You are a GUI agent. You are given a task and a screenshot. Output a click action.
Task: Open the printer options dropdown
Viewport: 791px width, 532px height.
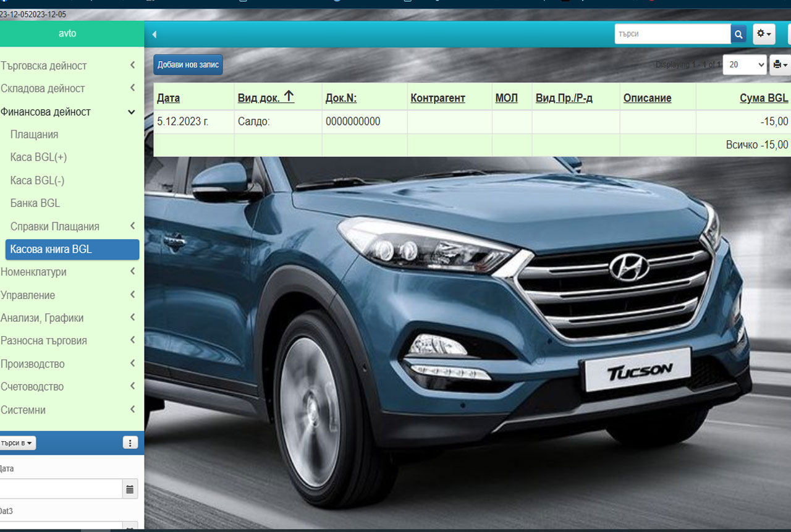coord(780,64)
